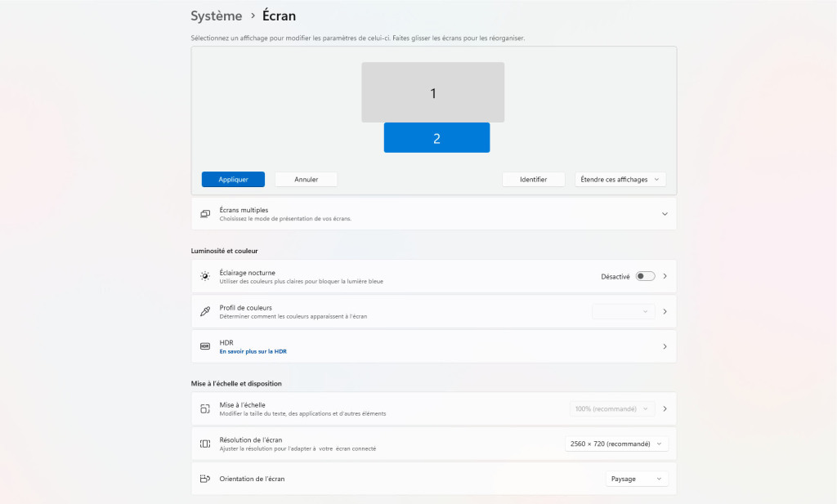This screenshot has height=504, width=837.
Task: Click the HDR icon
Action: tap(205, 346)
